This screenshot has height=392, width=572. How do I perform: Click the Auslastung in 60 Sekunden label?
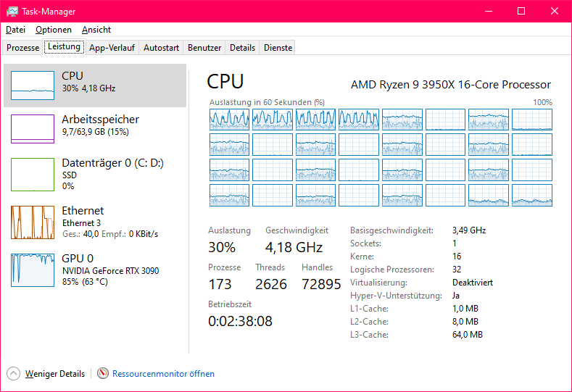tap(267, 102)
